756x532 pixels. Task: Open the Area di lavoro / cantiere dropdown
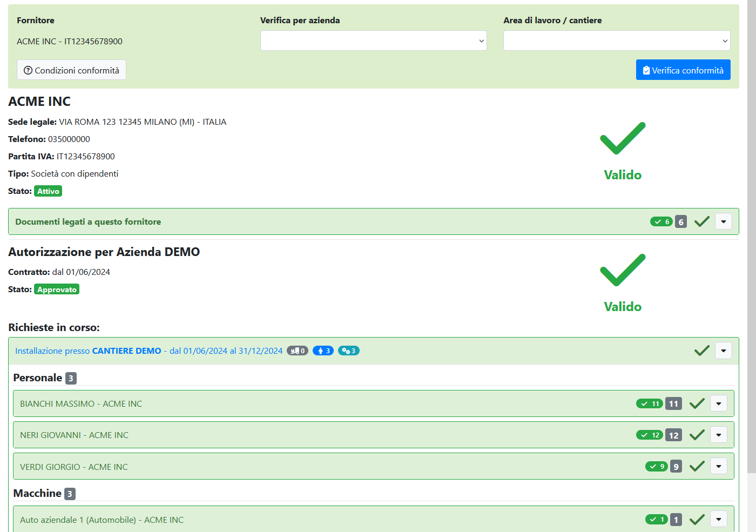[616, 41]
